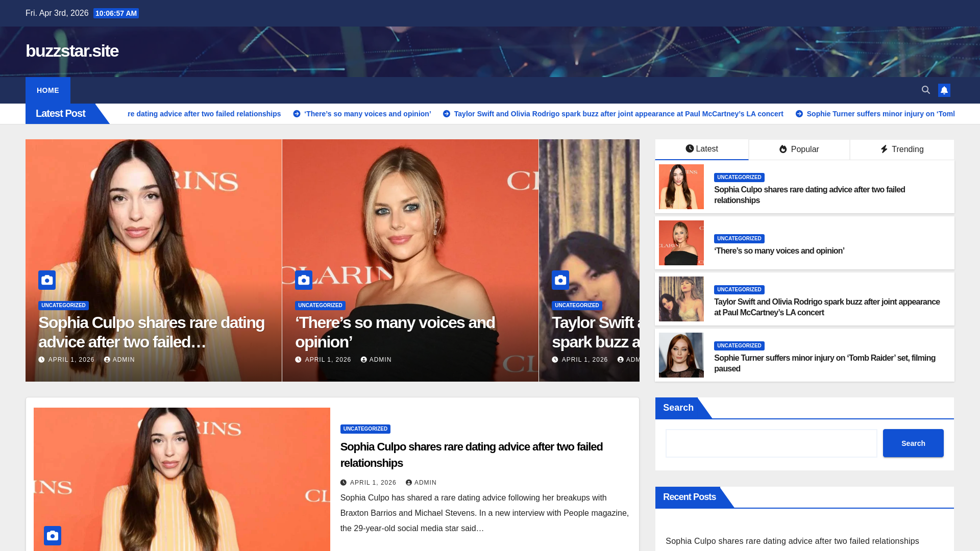Screen dimensions: 980x551
Task: Click 'There's so many voices' ticker headline
Action: (367, 114)
